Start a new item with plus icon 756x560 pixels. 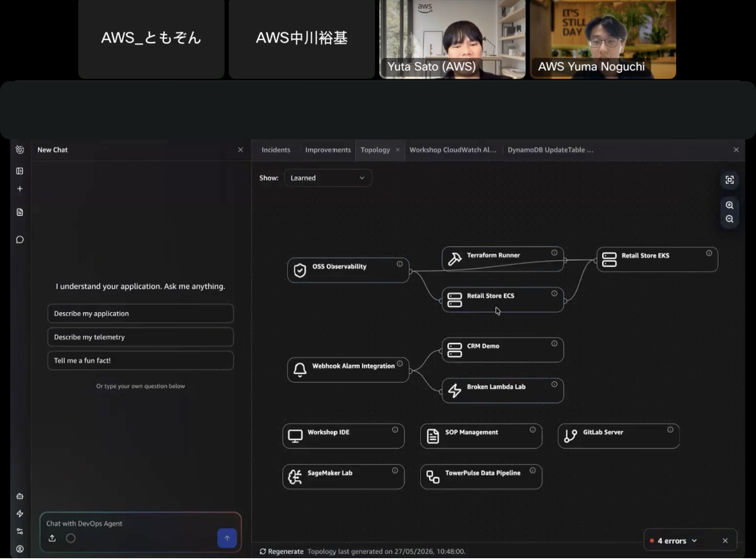(x=20, y=189)
